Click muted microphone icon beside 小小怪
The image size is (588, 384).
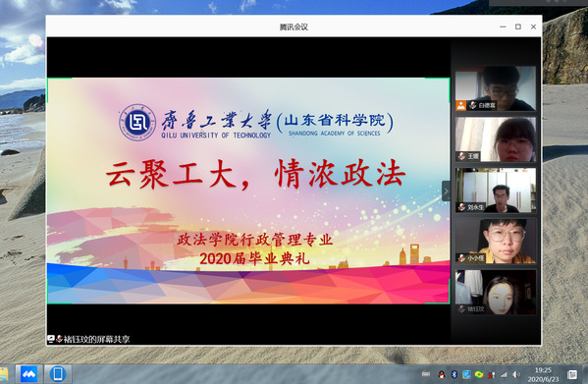pos(462,258)
